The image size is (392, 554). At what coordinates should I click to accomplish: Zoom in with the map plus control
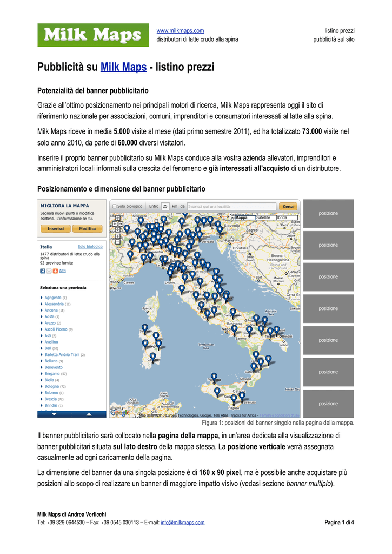click(x=118, y=236)
